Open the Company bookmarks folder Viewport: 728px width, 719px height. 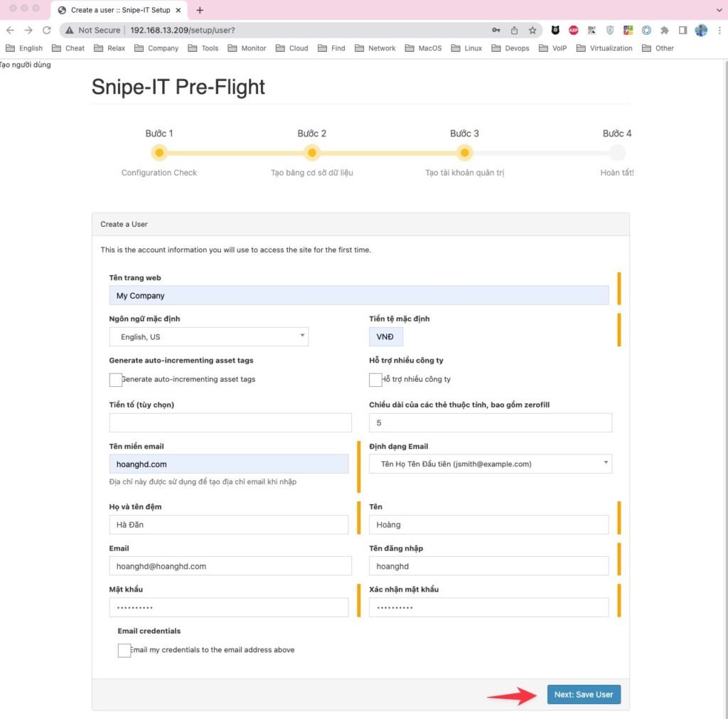coord(156,48)
